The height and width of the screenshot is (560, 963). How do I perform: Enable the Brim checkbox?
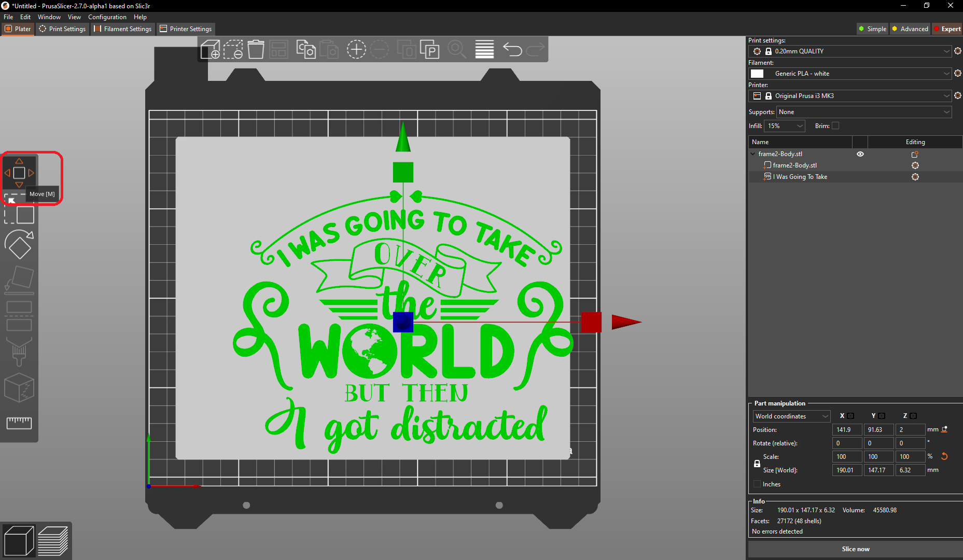pos(835,125)
